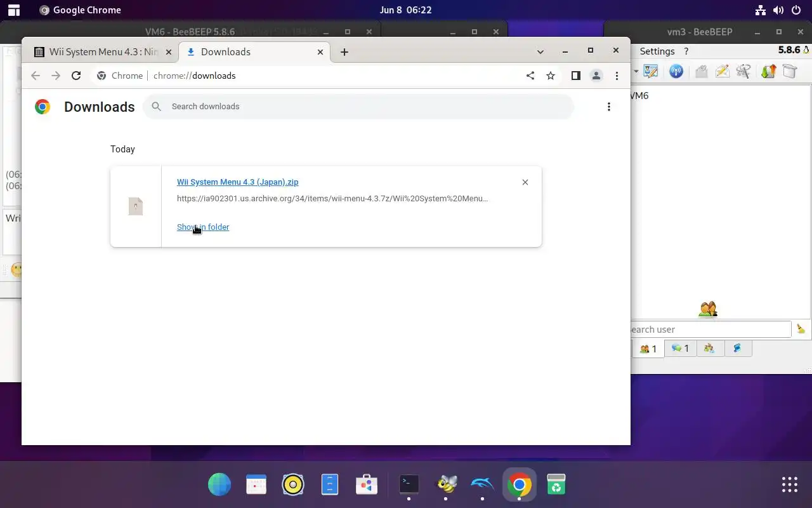Go back in Chrome navigation
This screenshot has height=508, width=812.
[x=36, y=76]
